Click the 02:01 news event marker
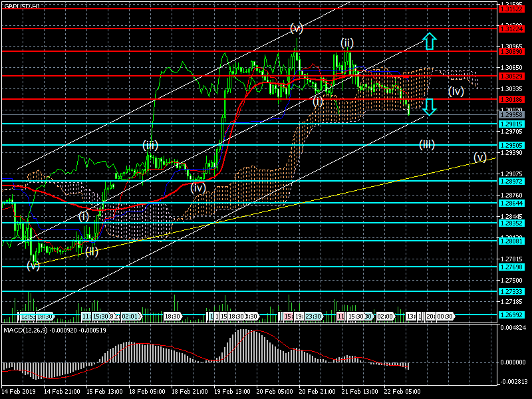This screenshot has height=399, width=532. tap(131, 317)
